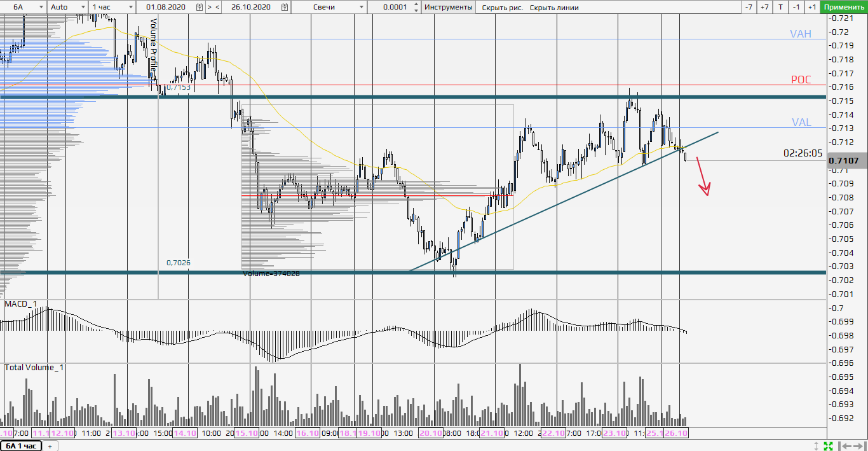Open the end date calendar picker

pos(285,7)
